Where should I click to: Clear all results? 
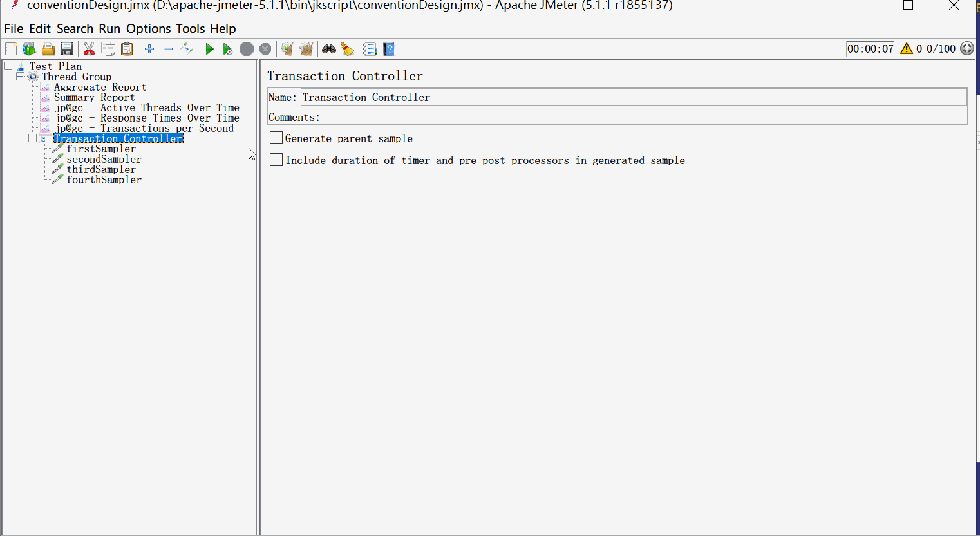pos(306,49)
